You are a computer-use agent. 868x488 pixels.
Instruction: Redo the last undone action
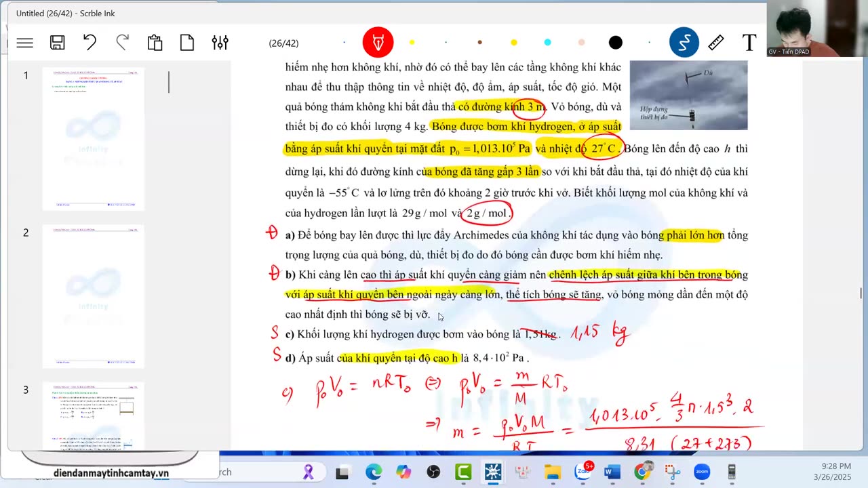122,42
